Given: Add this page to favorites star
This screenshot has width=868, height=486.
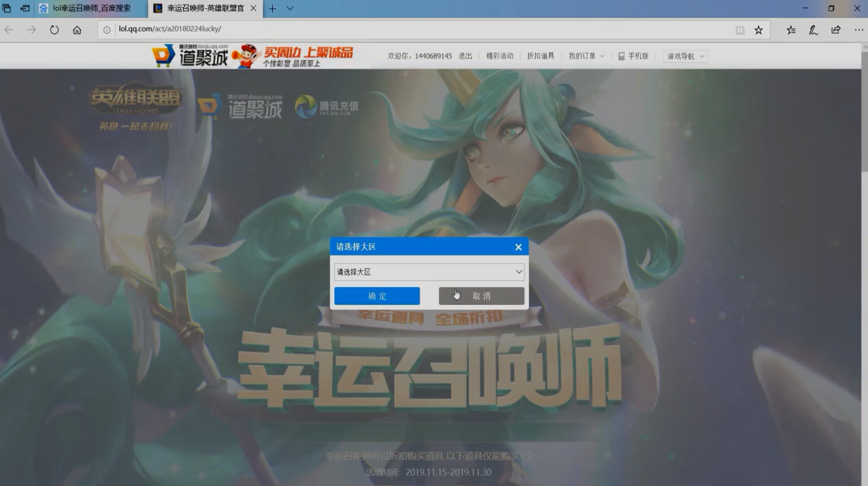Looking at the screenshot, I should pyautogui.click(x=758, y=30).
